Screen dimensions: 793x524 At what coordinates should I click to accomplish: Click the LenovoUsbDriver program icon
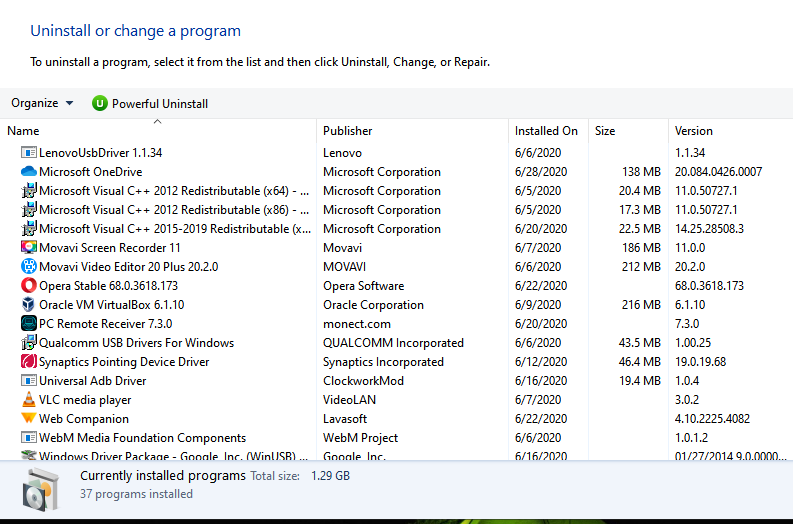(x=29, y=152)
